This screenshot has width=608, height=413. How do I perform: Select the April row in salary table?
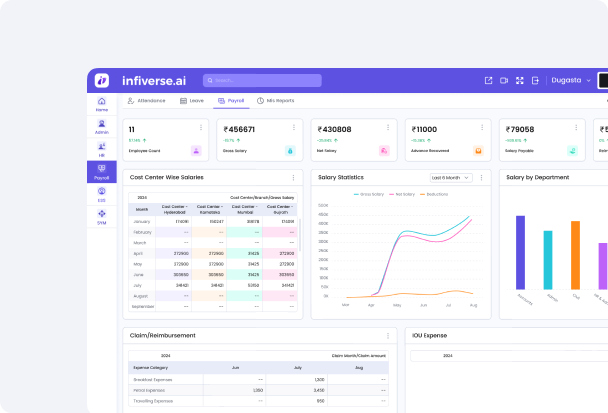(x=213, y=253)
